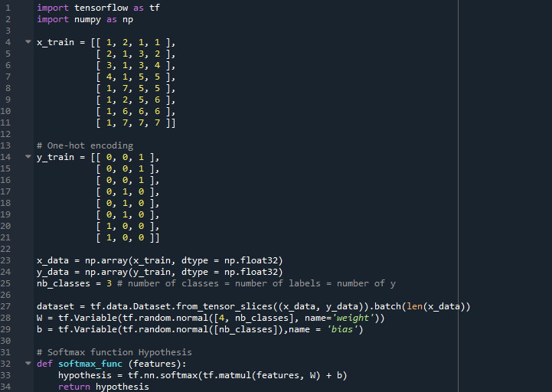The image size is (552, 392).
Task: Click the word tensorflow in import line
Action: click(101, 8)
